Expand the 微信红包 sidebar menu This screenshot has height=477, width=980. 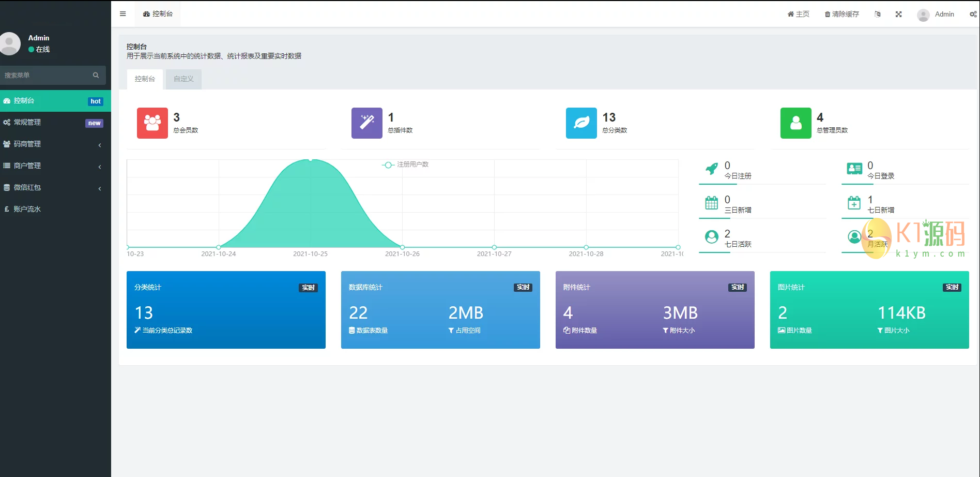pos(52,188)
